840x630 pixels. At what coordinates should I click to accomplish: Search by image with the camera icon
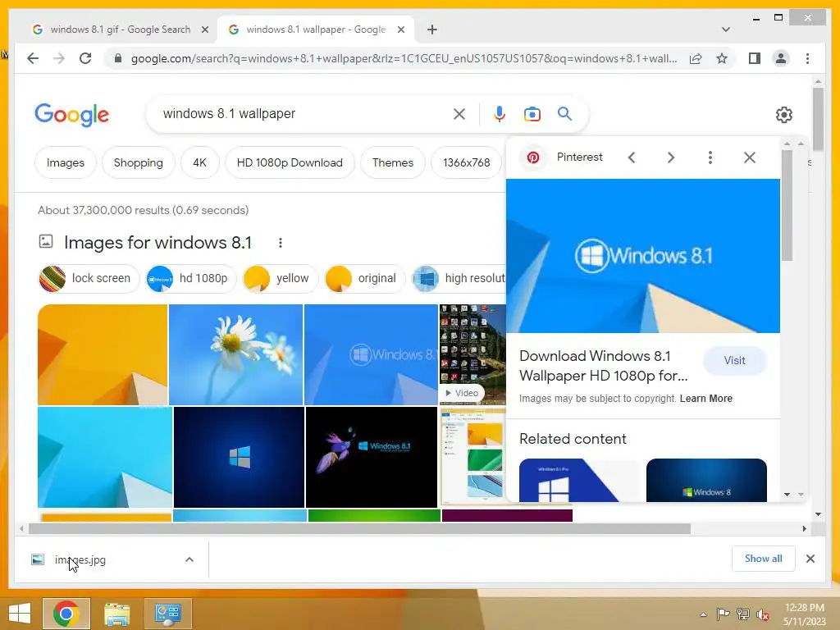[532, 113]
